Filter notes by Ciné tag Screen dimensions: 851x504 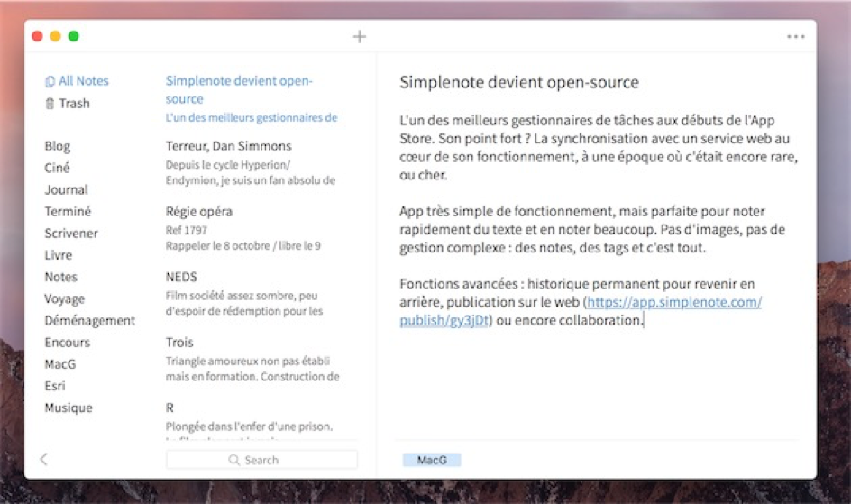[57, 168]
